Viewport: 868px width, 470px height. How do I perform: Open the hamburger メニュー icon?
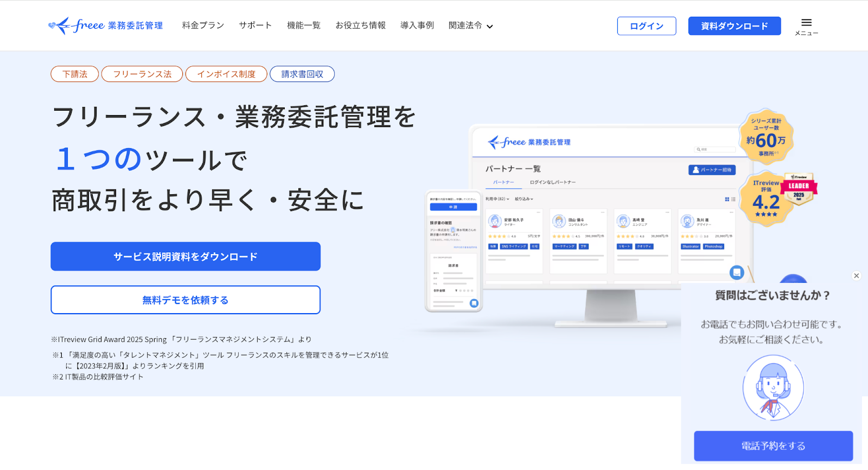806,26
